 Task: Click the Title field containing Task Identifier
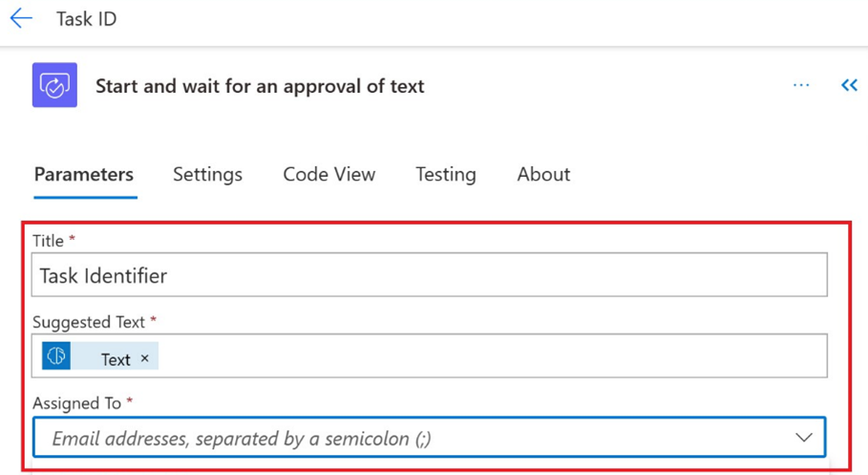[430, 276]
